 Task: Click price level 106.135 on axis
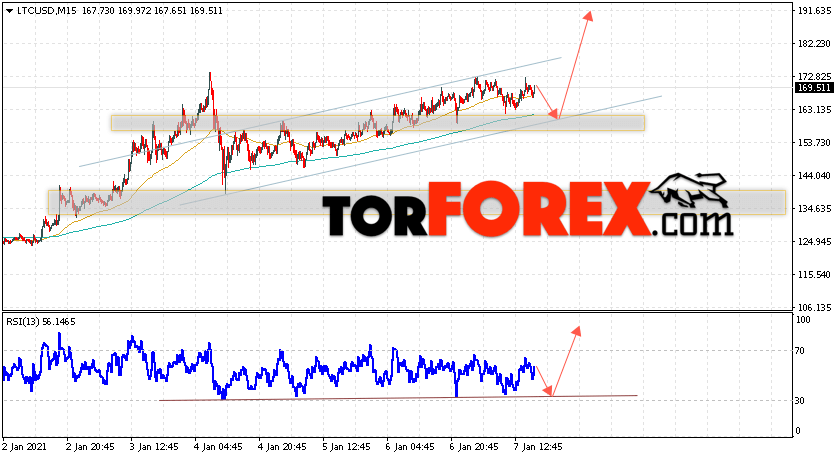(814, 308)
